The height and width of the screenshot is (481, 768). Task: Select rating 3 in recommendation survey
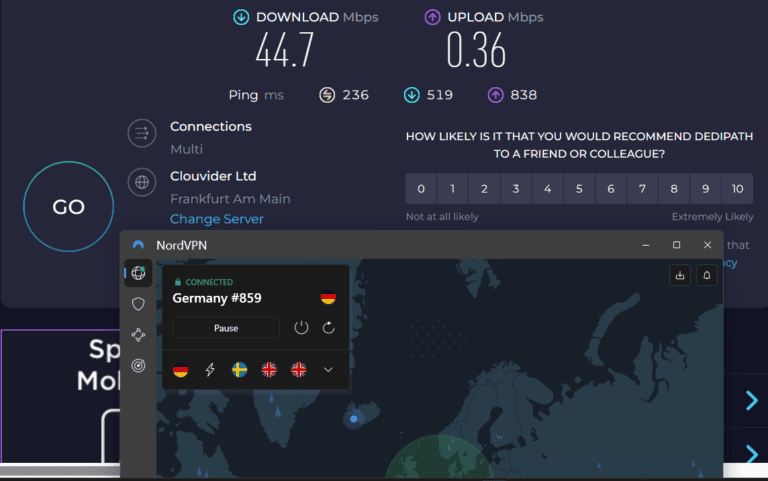tap(516, 189)
